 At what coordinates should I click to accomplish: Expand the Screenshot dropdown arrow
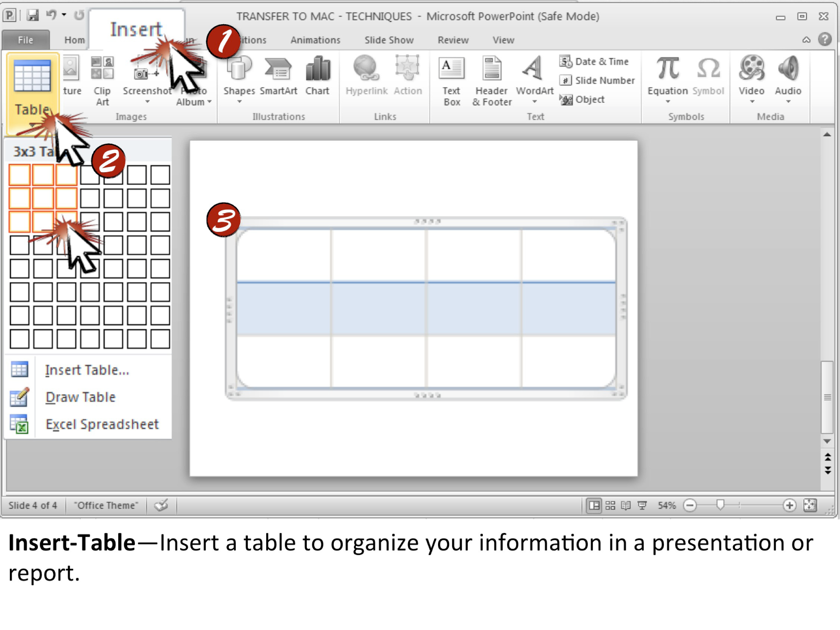coord(148,102)
